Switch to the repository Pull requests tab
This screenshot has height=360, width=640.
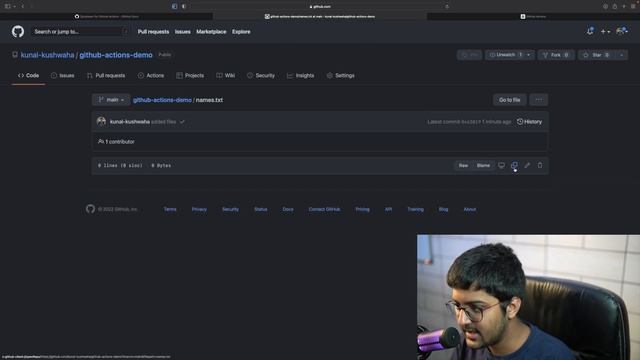[x=106, y=76]
